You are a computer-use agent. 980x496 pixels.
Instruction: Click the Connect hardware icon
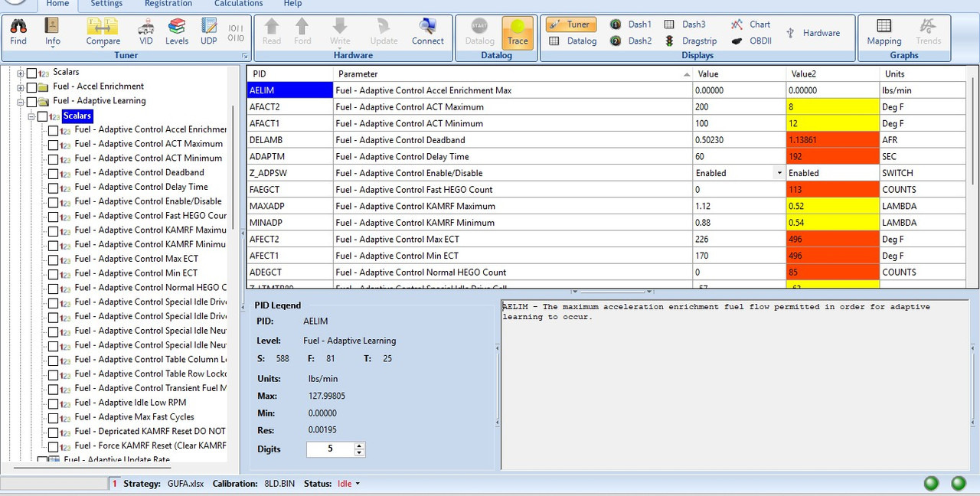(428, 31)
